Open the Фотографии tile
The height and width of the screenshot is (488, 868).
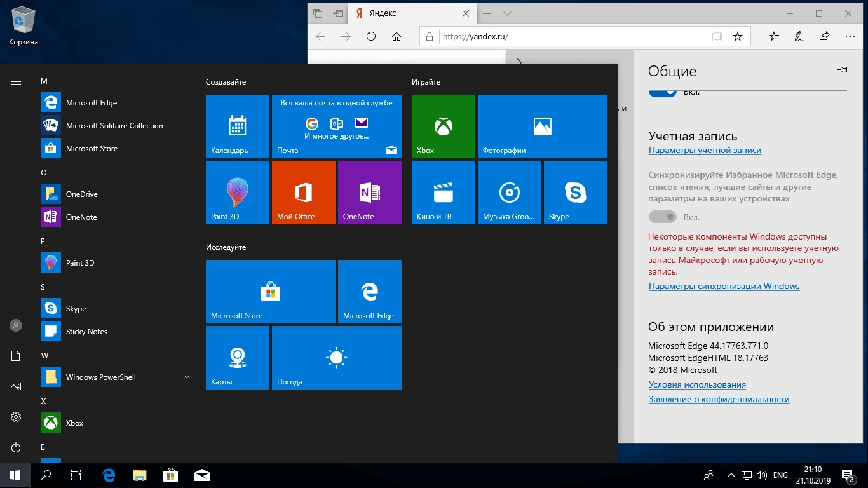(x=543, y=126)
